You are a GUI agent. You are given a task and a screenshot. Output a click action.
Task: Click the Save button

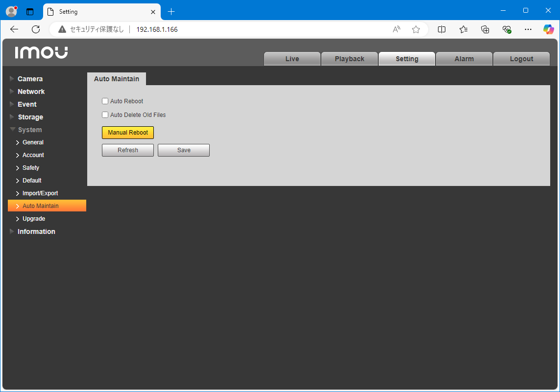[184, 150]
